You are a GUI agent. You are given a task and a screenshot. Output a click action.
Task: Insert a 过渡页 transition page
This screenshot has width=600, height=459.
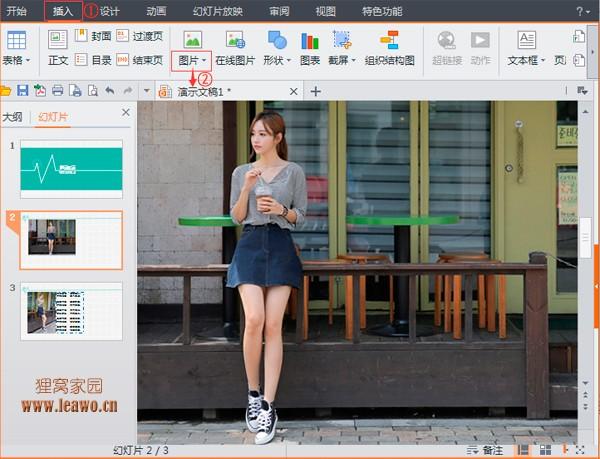[139, 36]
